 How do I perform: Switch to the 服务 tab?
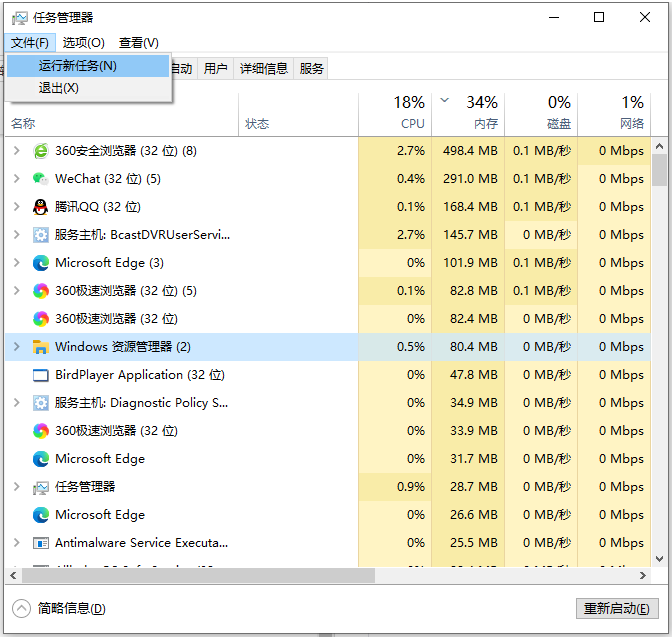pos(312,69)
